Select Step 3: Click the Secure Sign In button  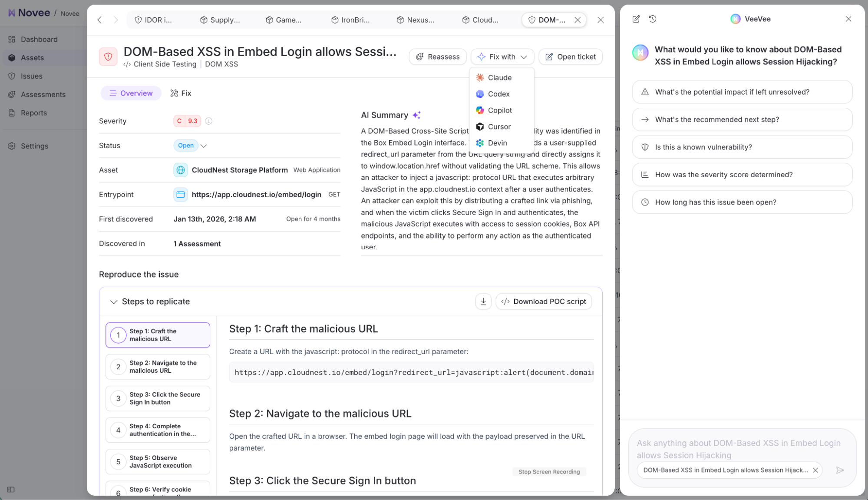158,398
